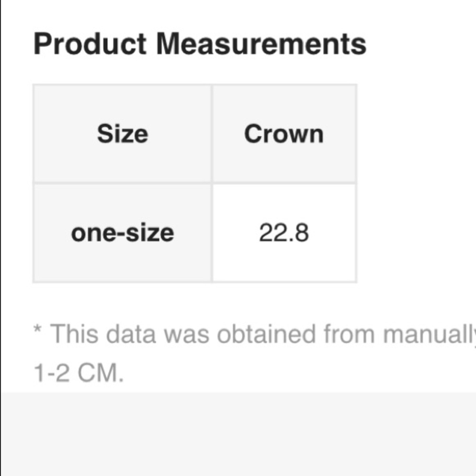
Task: Click the dark vertical bar at left edge
Action: [x=0, y=238]
